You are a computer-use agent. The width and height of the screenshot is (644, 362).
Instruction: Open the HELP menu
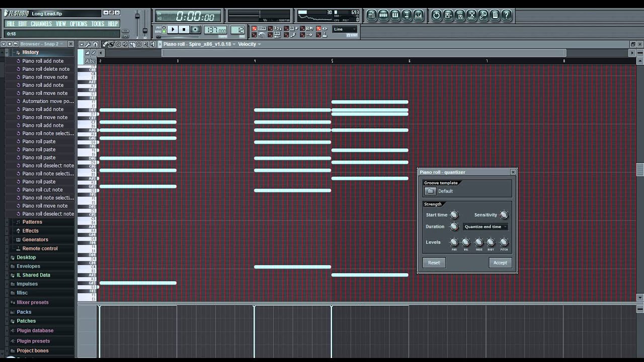[x=113, y=24]
